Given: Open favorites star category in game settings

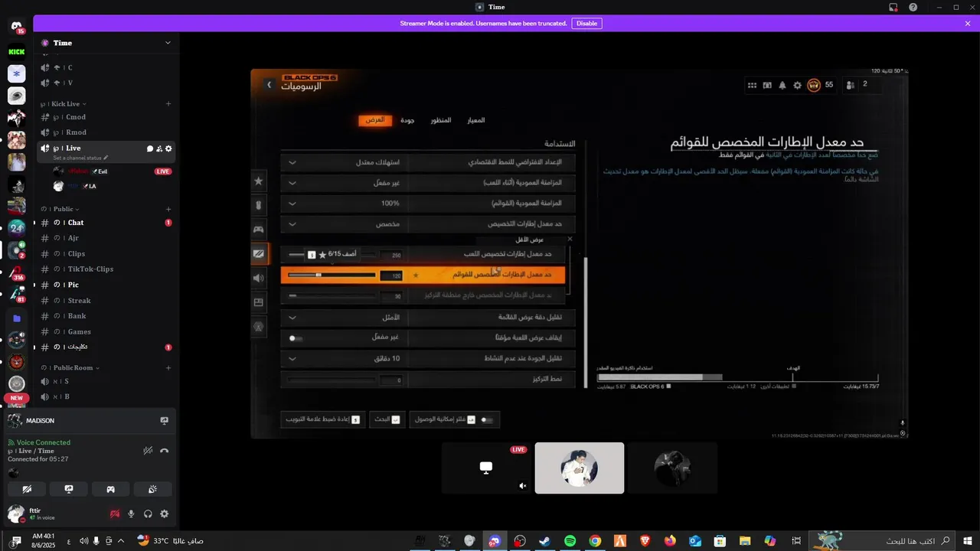Looking at the screenshot, I should pos(259,181).
